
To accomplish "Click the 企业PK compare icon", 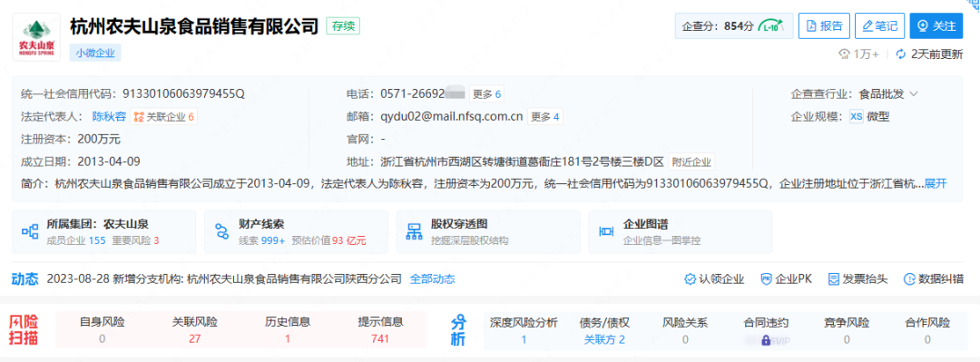I will [x=766, y=279].
